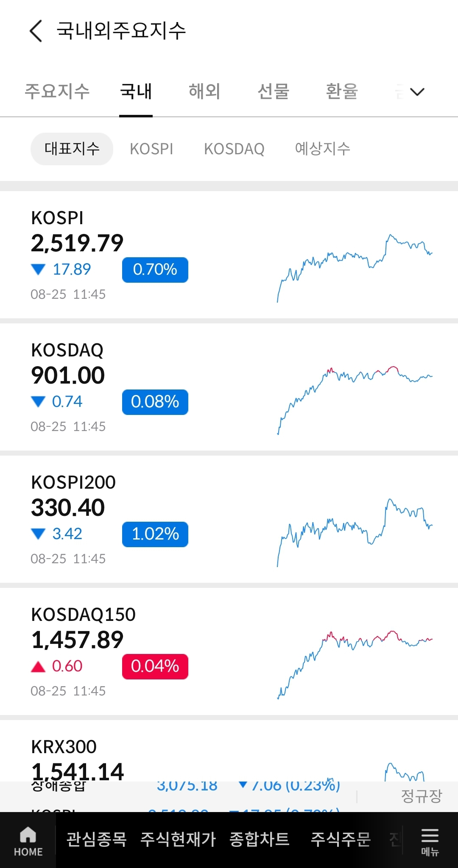
Task: Select the 대표지수 filter chip
Action: [x=72, y=149]
